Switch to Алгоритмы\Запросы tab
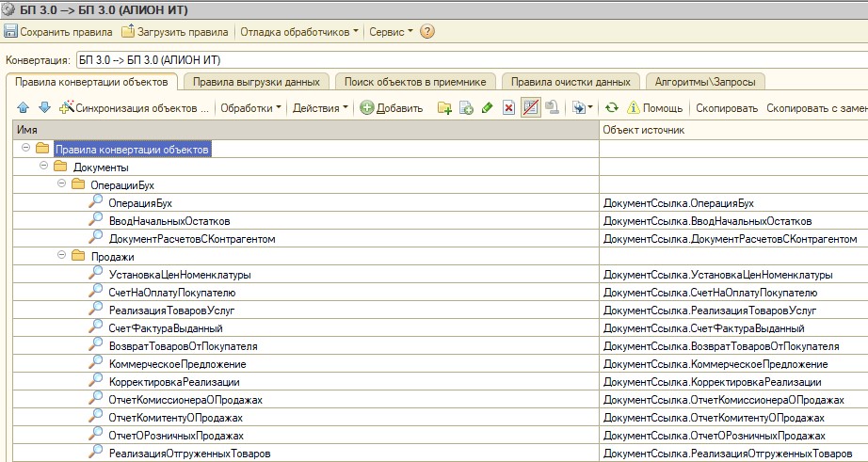Viewport: 868px width, 462px height. [705, 82]
